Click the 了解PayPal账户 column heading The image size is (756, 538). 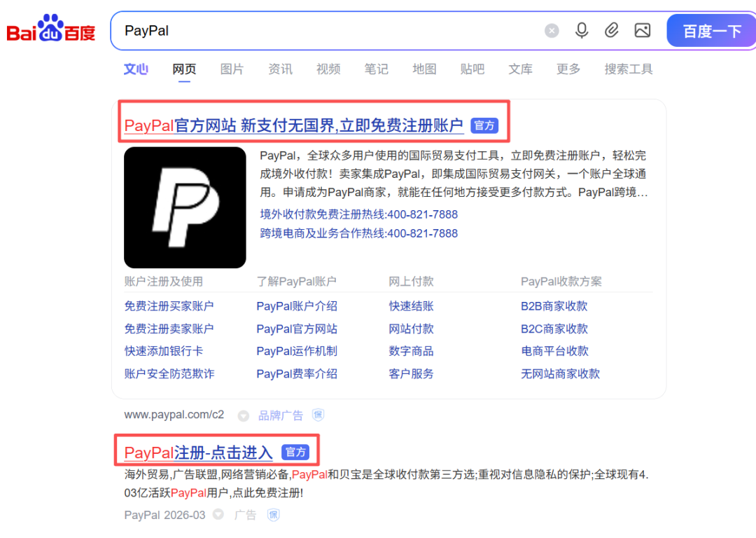(x=297, y=282)
